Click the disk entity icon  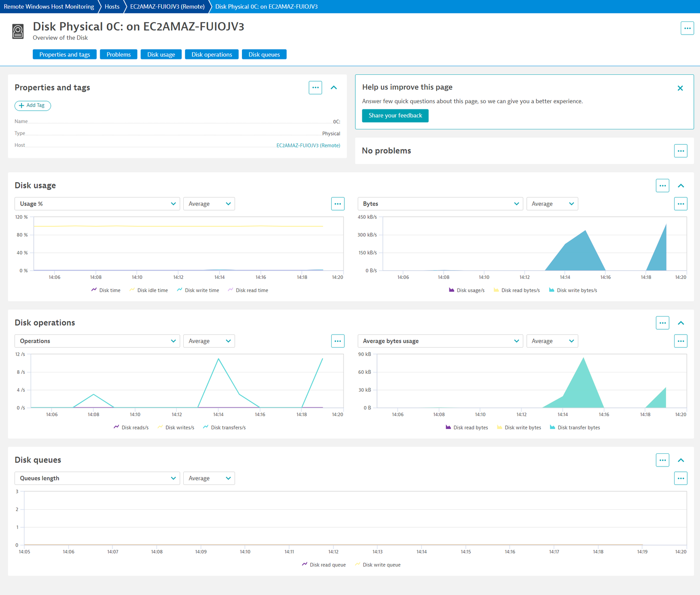pyautogui.click(x=18, y=31)
